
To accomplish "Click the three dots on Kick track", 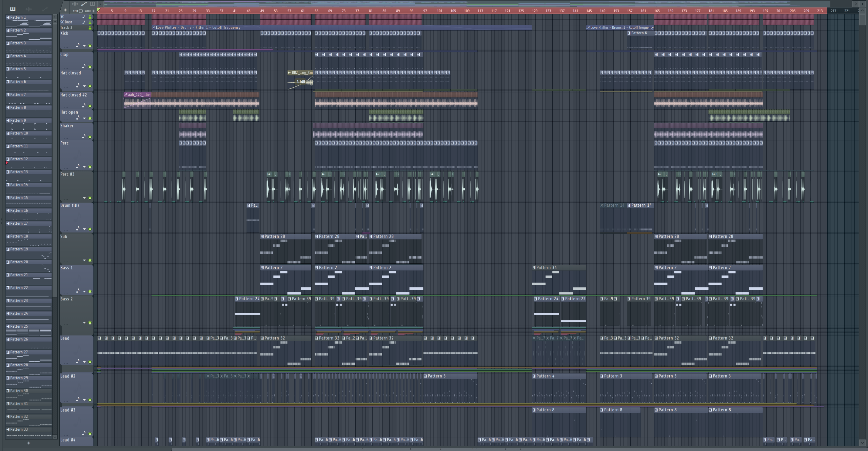I will 66,47.
